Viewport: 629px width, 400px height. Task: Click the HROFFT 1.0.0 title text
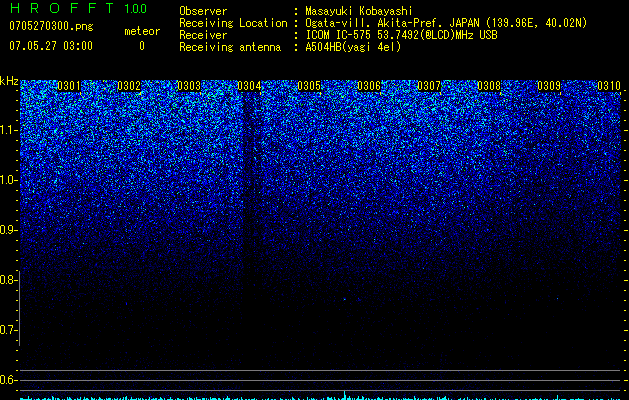(x=78, y=8)
